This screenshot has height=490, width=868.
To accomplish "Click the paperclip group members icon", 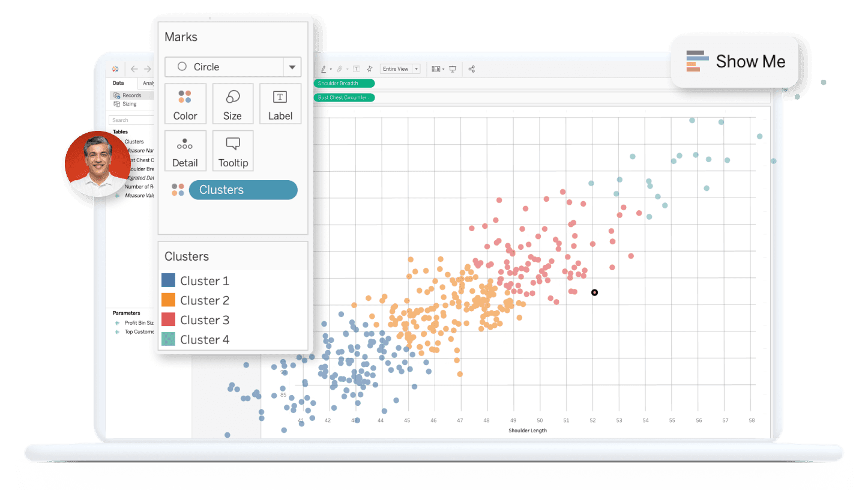I will 340,69.
